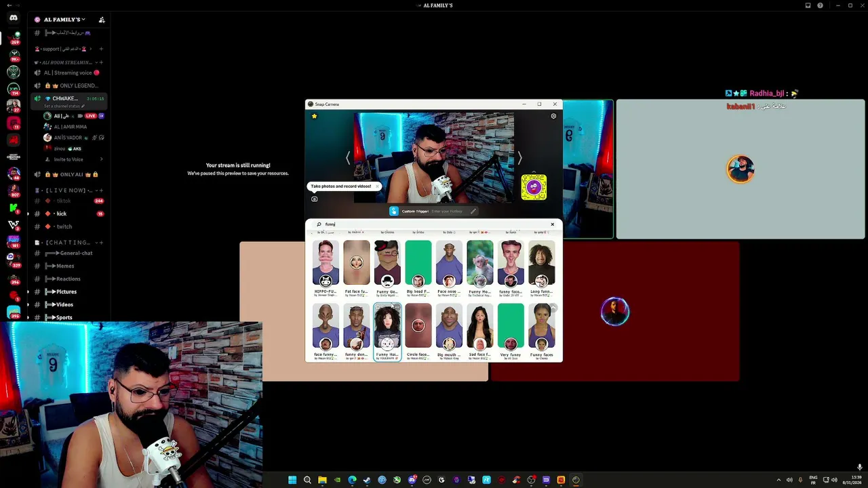The image size is (868, 488).
Task: Open Discord direct messages home icon
Action: pyautogui.click(x=14, y=18)
